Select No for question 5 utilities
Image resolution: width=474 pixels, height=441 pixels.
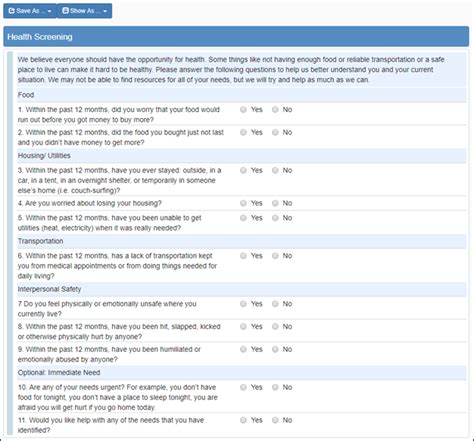[x=275, y=218]
